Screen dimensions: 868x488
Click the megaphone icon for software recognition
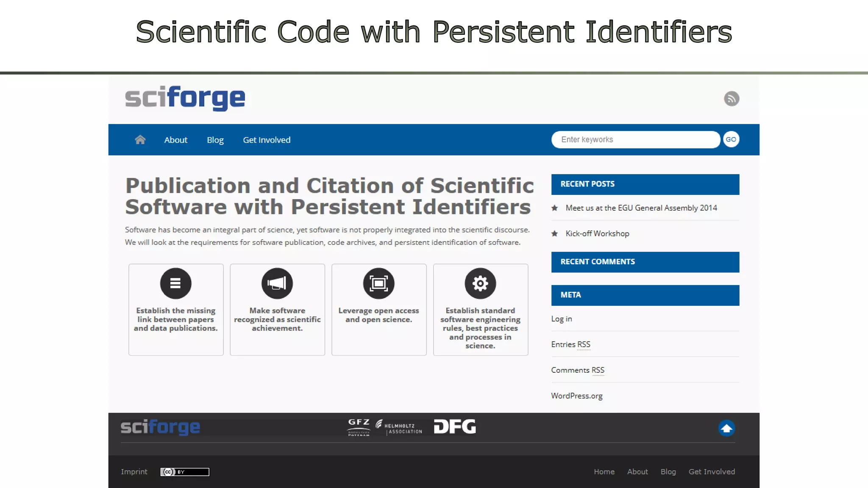coord(277,283)
